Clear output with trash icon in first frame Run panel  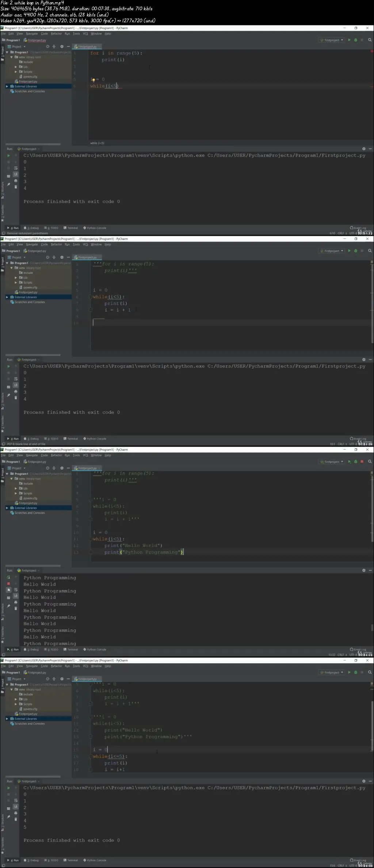(x=16, y=187)
